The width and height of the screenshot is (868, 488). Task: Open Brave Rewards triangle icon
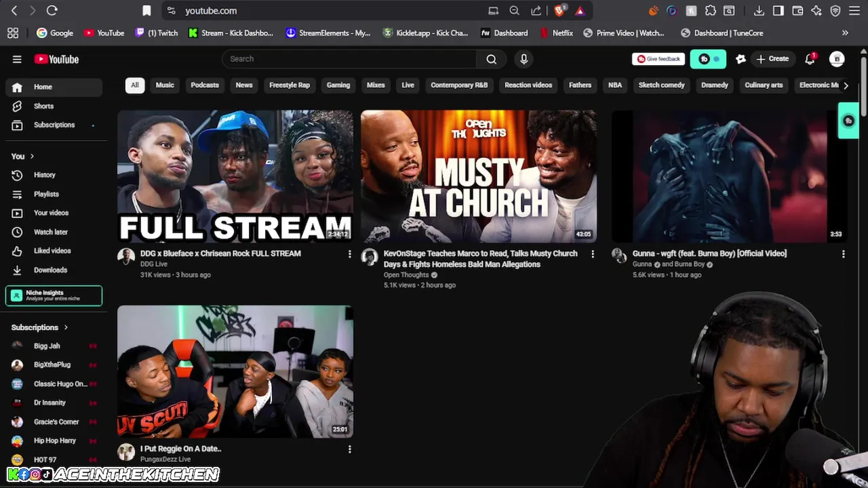tap(580, 11)
